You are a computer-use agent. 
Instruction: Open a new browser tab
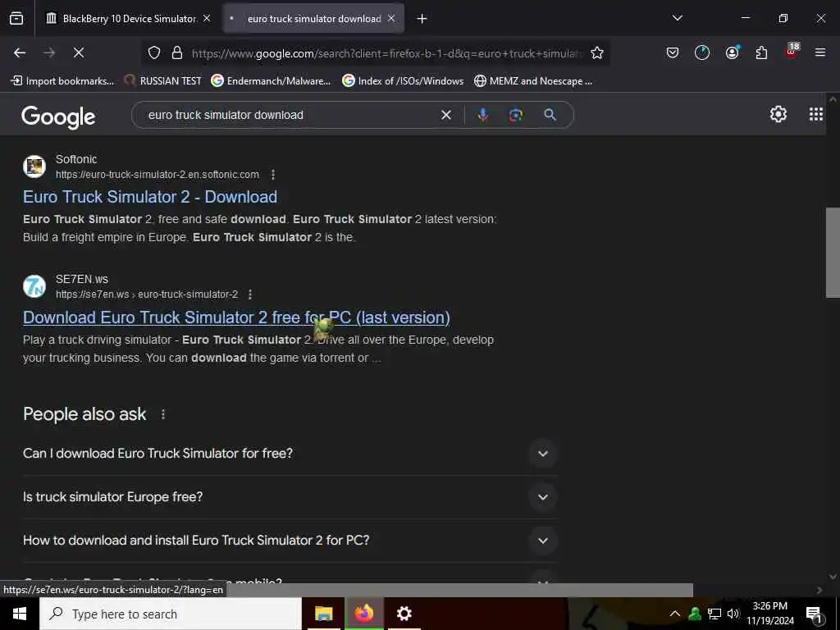click(422, 19)
